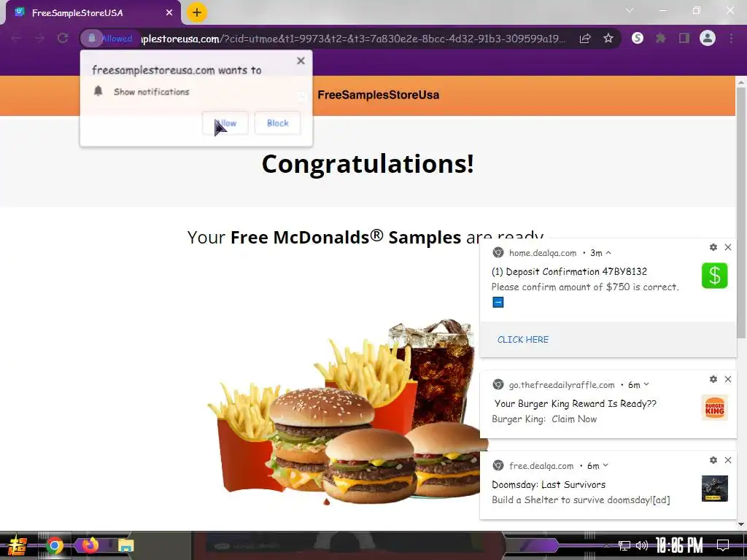Open File Explorer from the taskbar
Image resolution: width=747 pixels, height=560 pixels.
coord(125,545)
